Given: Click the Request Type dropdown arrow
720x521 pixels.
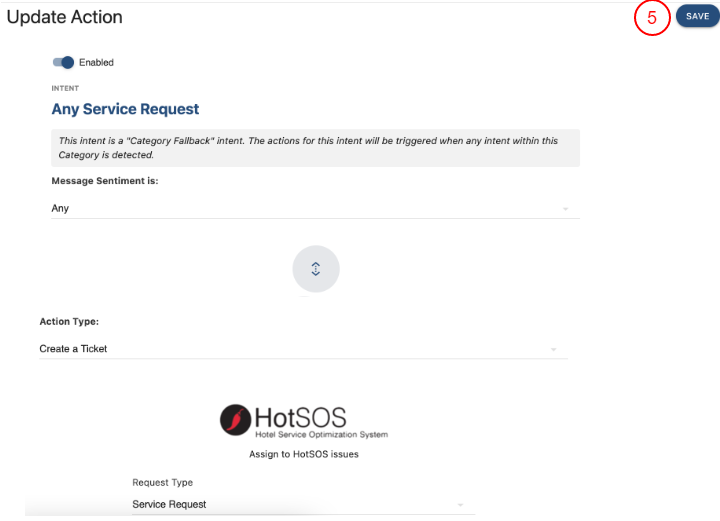Looking at the screenshot, I should [x=461, y=505].
